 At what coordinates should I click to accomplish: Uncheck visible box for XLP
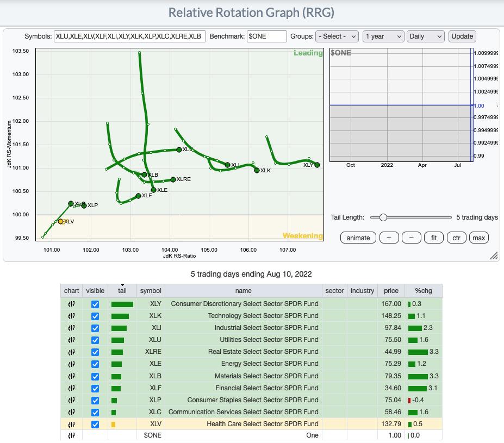[x=95, y=401]
